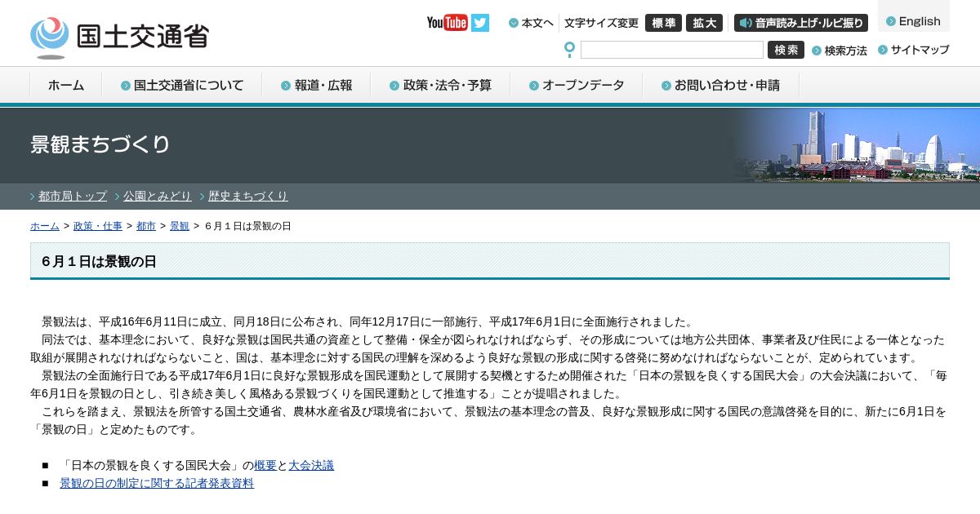Click the 景観まちづくり banner title
The image size is (980, 514).
[x=100, y=144]
